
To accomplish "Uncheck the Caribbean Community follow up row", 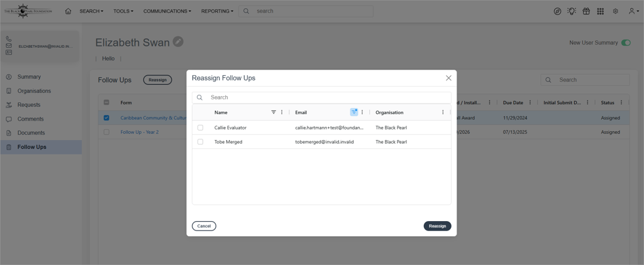I will [x=106, y=117].
